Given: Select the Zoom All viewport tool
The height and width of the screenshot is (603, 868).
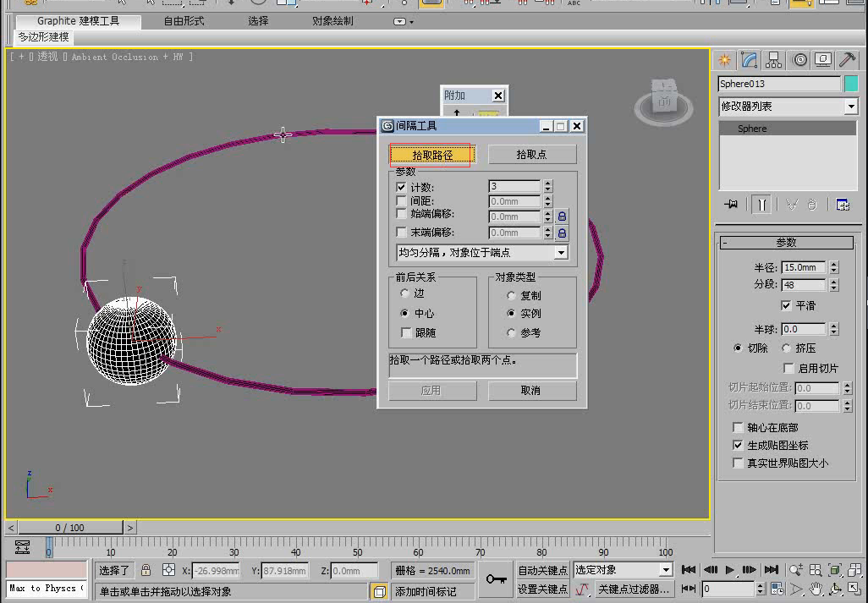Looking at the screenshot, I should (816, 570).
